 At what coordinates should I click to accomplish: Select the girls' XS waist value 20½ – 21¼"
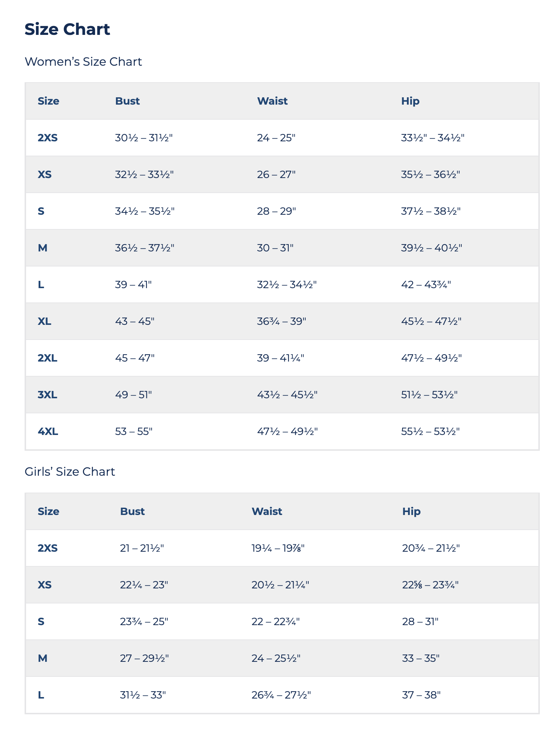[280, 585]
